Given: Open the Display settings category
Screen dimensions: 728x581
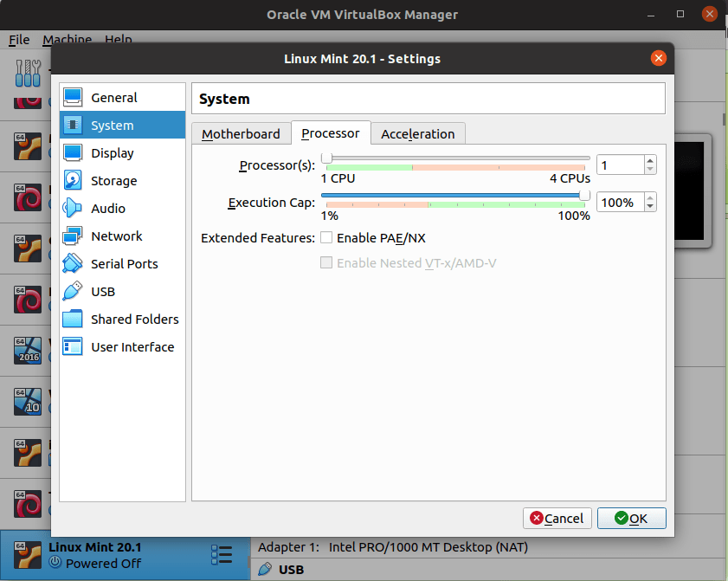Looking at the screenshot, I should click(x=112, y=153).
